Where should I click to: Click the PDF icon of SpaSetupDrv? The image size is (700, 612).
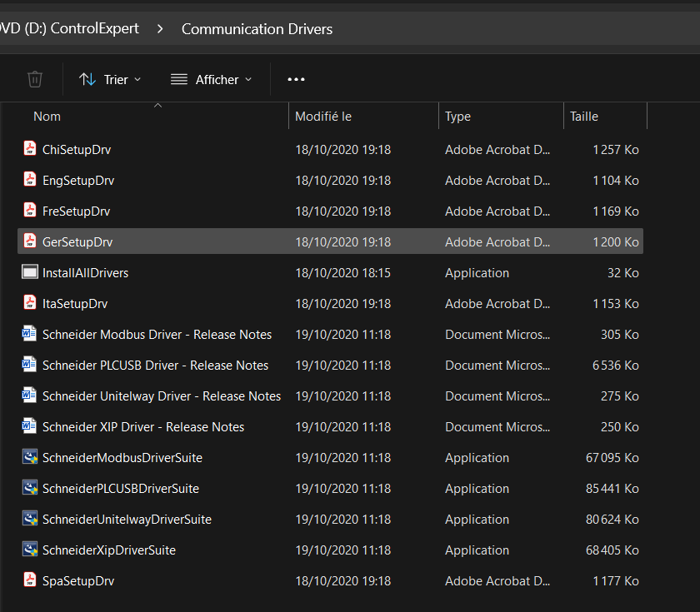coord(29,580)
